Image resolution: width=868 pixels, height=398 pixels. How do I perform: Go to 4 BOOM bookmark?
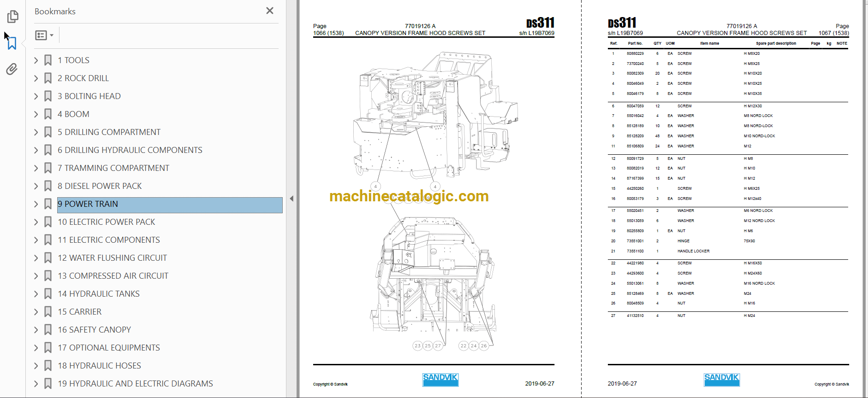click(x=73, y=114)
